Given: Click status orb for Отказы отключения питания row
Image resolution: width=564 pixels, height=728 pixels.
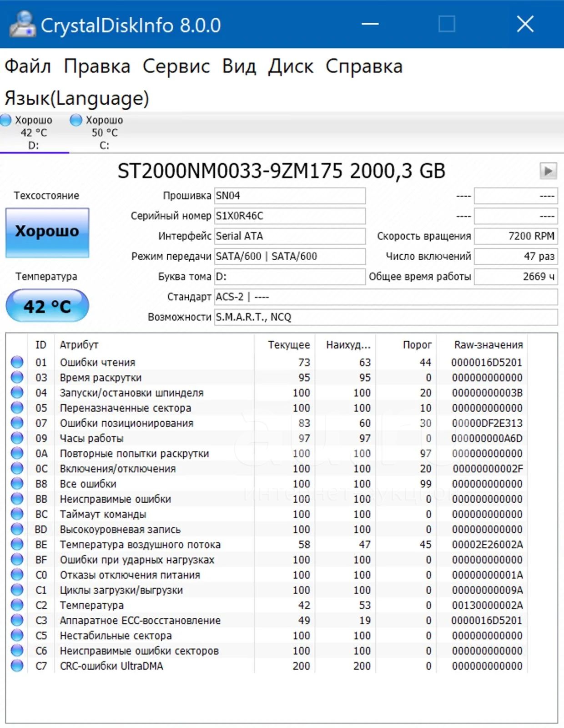Looking at the screenshot, I should [17, 575].
